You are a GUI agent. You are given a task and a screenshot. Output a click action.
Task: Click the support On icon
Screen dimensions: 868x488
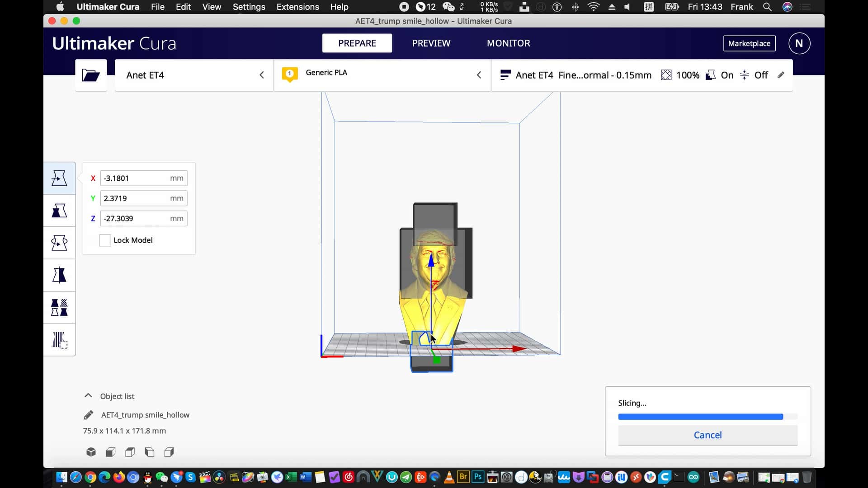pyautogui.click(x=711, y=75)
